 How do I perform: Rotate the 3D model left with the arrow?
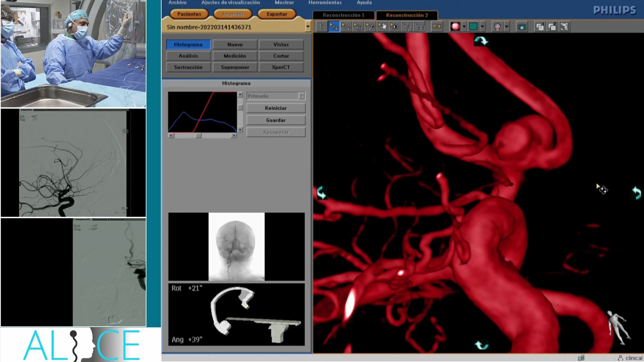[321, 193]
